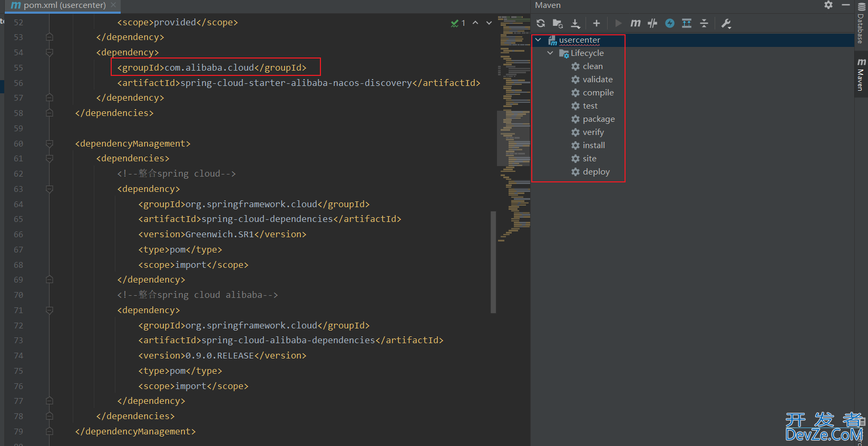Click the Greenwich.SR1 version text
The height and width of the screenshot is (446, 868).
coord(219,234)
